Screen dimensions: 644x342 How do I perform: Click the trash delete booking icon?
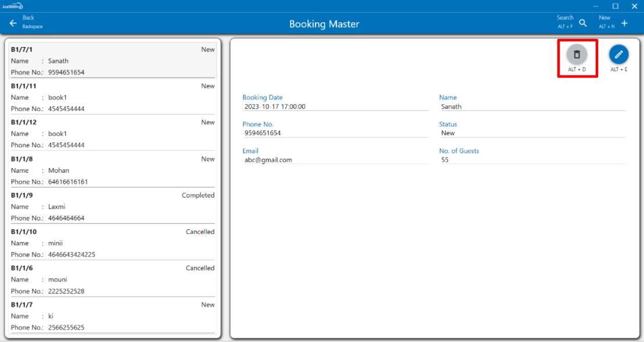click(577, 54)
